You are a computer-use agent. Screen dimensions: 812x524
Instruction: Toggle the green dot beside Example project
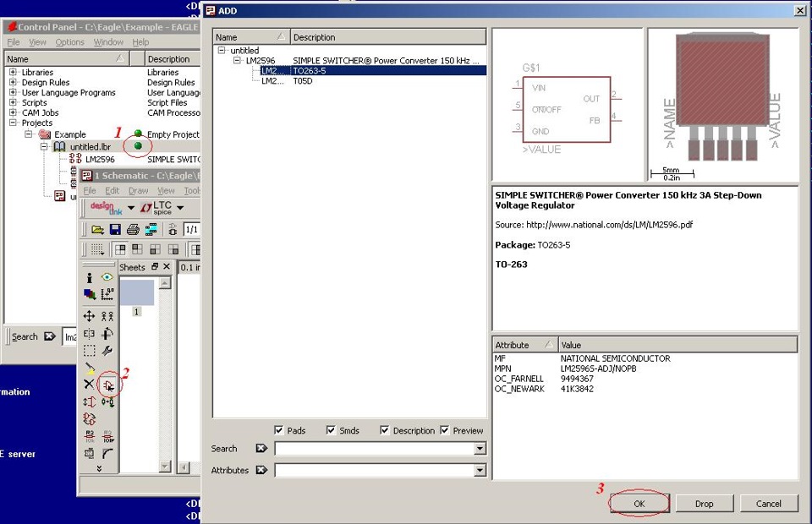tap(138, 134)
